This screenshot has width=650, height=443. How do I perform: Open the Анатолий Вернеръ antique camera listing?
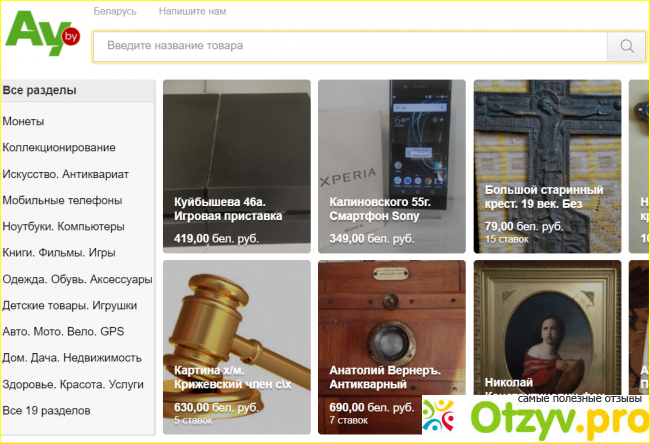[392, 347]
